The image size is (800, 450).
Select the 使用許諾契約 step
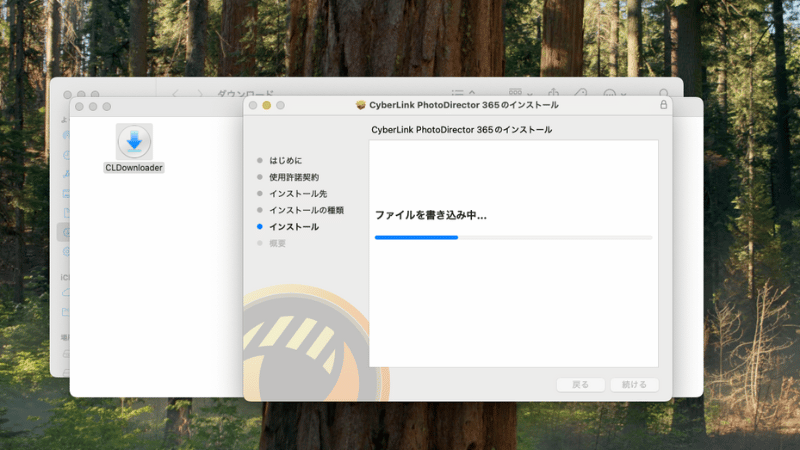294,177
